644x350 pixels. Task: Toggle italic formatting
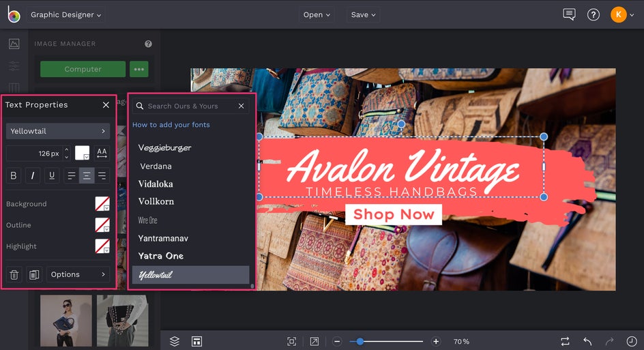(x=33, y=175)
